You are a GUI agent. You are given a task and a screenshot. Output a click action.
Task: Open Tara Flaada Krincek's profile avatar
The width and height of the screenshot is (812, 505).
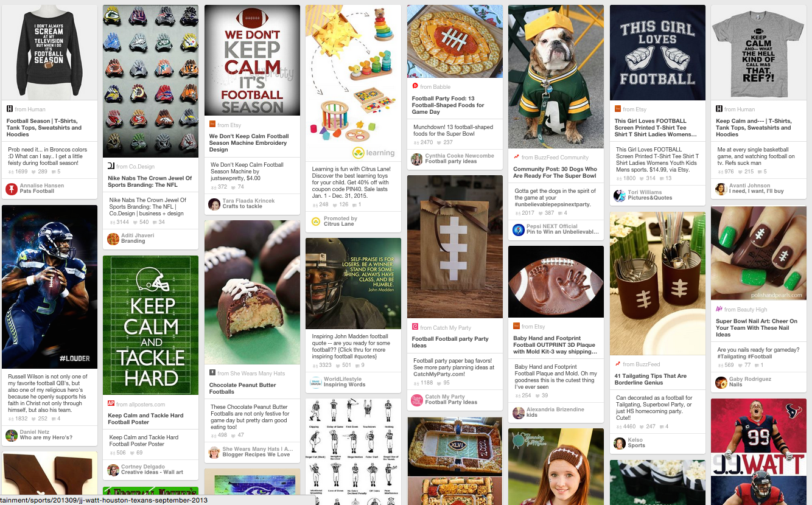214,204
